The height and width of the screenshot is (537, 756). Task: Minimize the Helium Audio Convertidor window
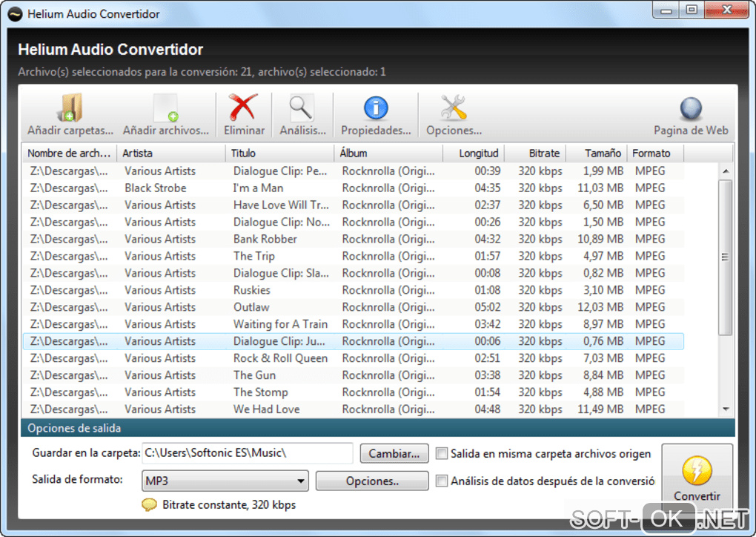666,10
